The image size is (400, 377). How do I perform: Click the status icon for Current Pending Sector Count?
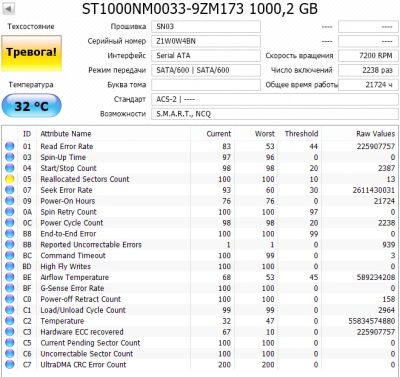point(10,343)
